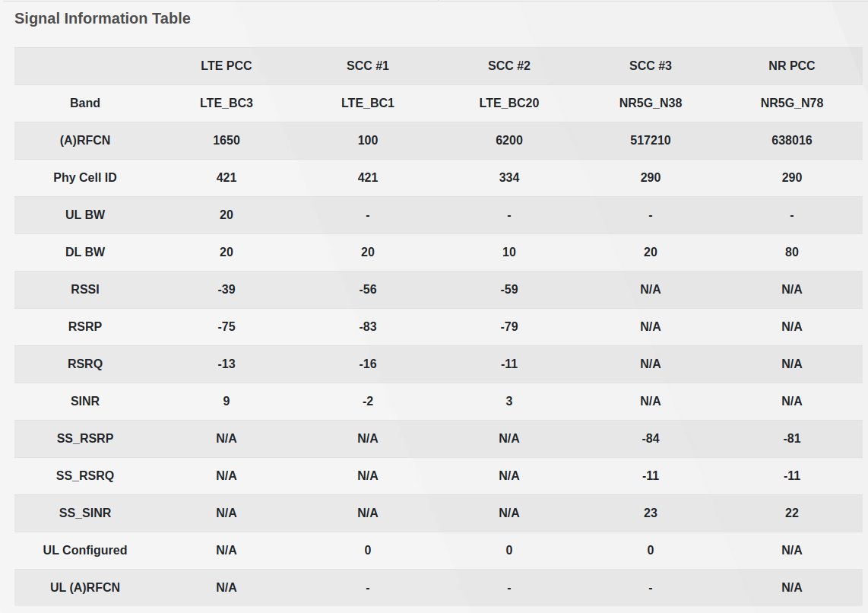
Task: Select the NR PCC column header
Action: (x=792, y=66)
